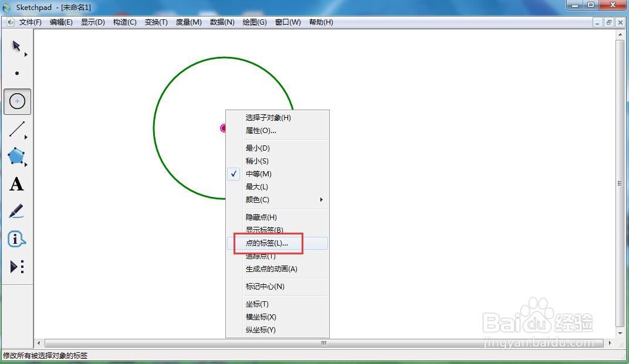Choose 选择子对象(H) in context menu

[278, 117]
